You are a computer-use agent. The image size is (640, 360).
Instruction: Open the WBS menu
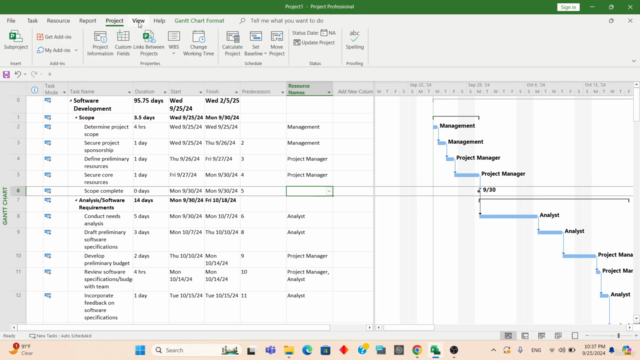[173, 43]
